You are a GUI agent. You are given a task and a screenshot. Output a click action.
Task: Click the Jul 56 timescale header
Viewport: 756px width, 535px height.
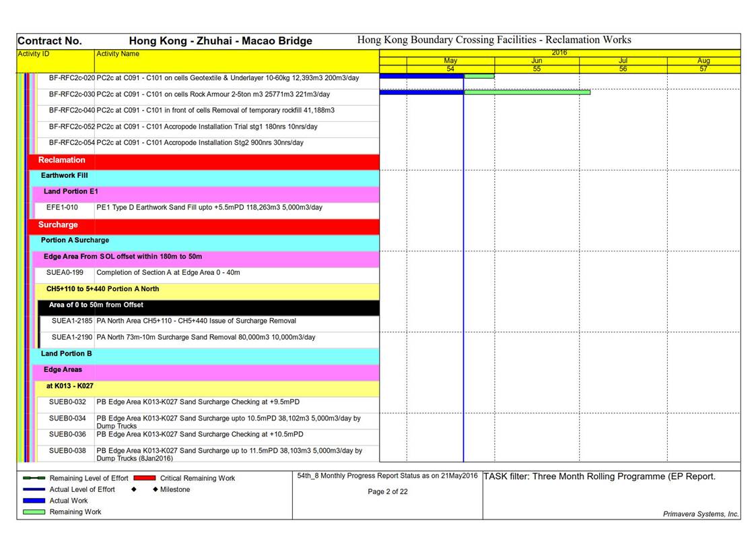(623, 65)
